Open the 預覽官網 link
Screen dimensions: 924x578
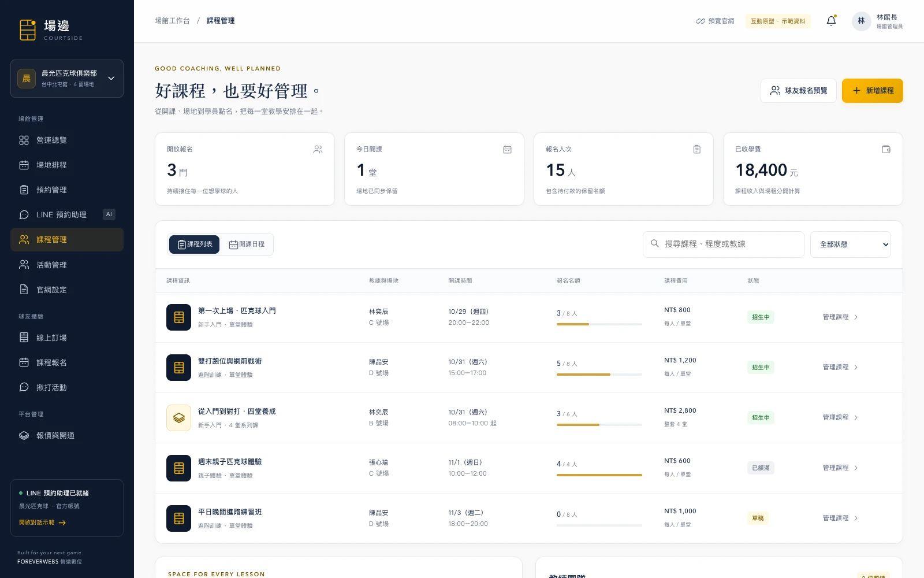point(715,21)
